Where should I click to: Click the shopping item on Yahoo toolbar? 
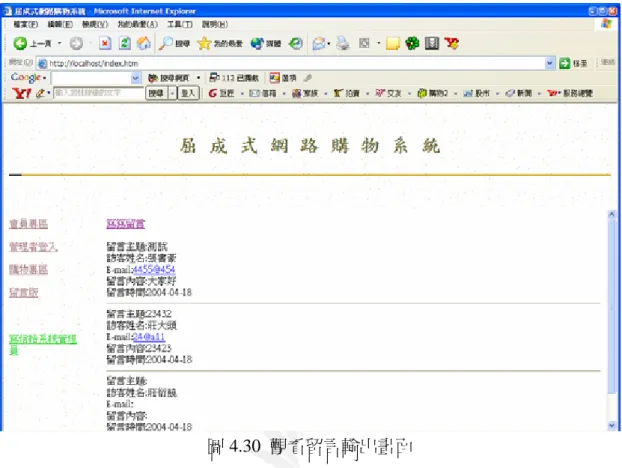(x=432, y=93)
